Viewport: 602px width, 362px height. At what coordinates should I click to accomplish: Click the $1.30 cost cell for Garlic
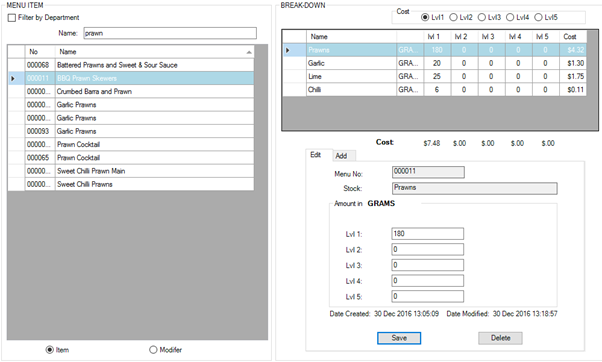pyautogui.click(x=572, y=63)
